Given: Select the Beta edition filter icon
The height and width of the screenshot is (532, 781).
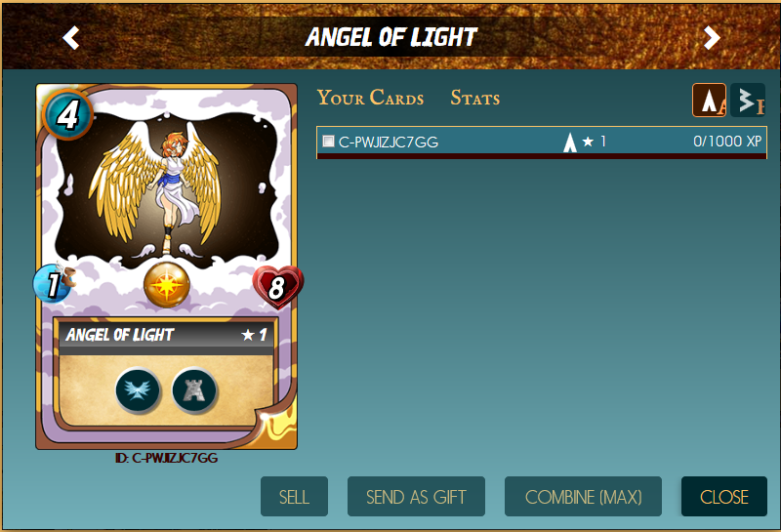Looking at the screenshot, I should (748, 101).
